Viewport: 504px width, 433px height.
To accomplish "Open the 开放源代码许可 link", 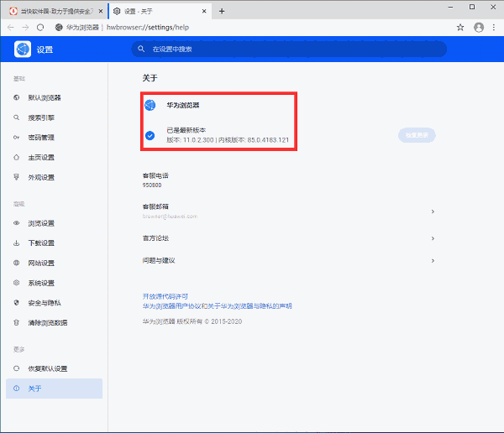I will (x=165, y=296).
